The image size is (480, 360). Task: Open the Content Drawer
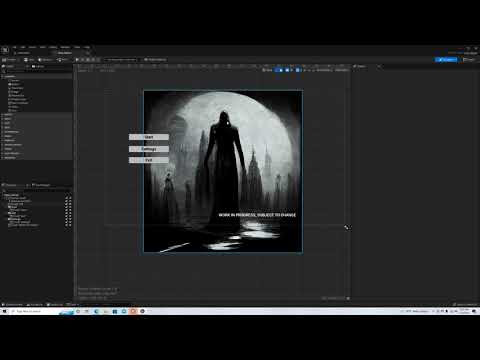click(x=13, y=305)
